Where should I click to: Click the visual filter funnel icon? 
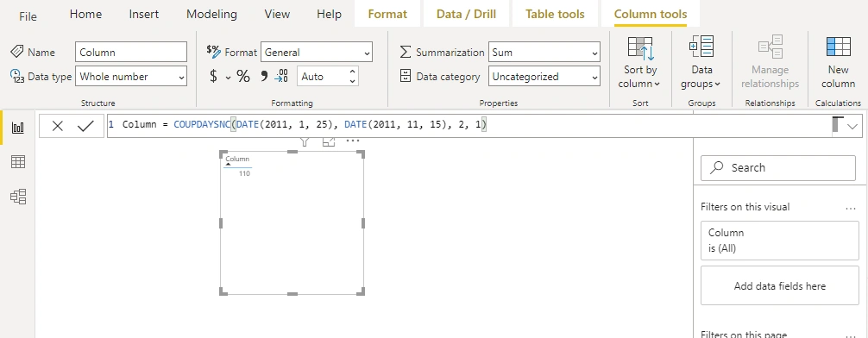[x=304, y=142]
